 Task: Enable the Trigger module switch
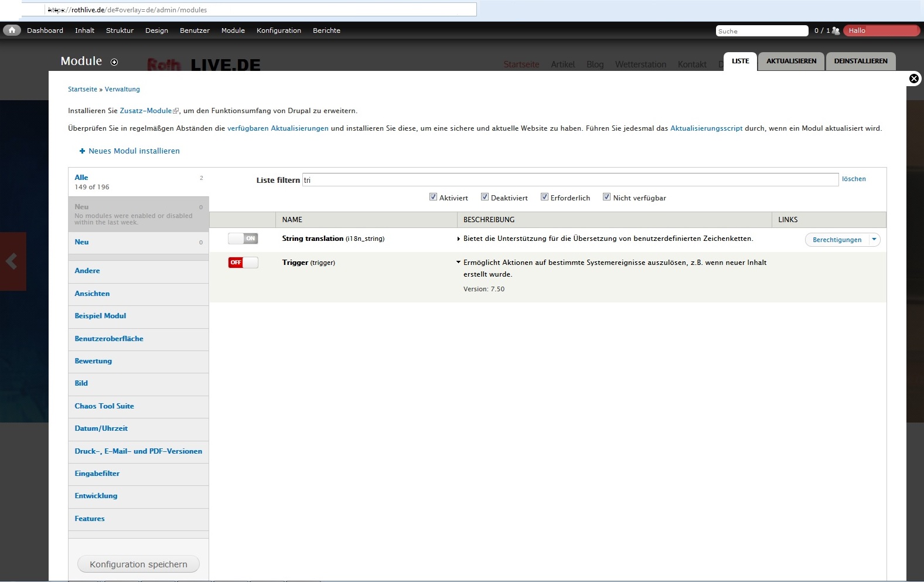[243, 263]
